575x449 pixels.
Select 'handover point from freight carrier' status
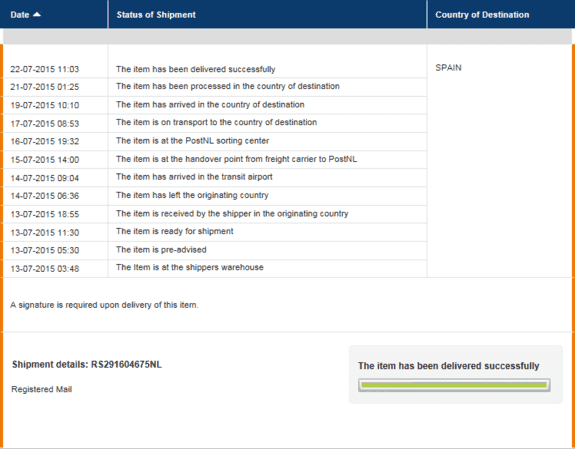point(237,159)
